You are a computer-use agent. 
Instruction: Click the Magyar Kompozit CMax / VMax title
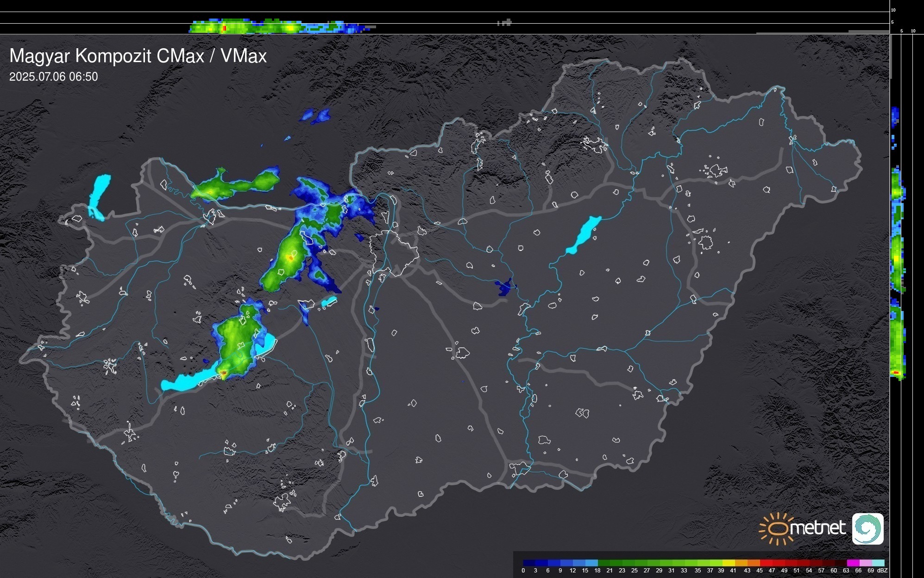pos(138,56)
